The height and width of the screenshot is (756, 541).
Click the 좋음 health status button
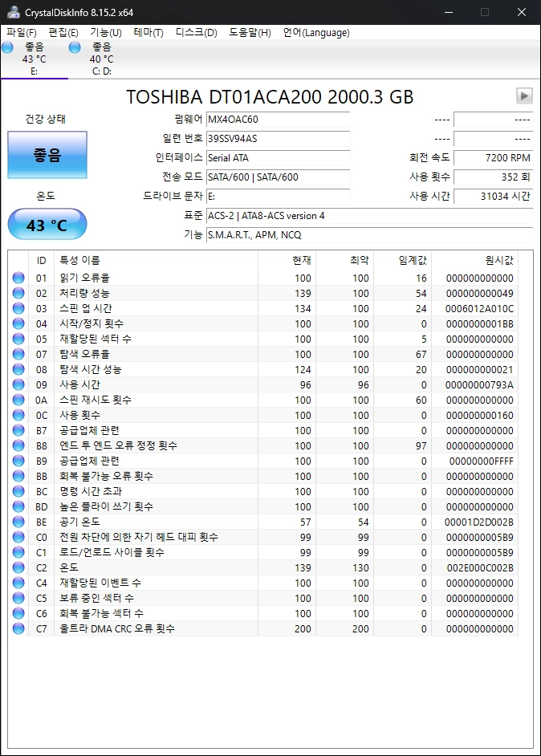pyautogui.click(x=47, y=155)
